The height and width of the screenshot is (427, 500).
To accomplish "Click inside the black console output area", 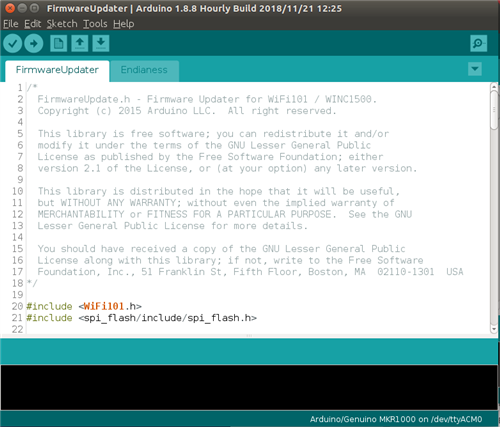I will point(249,387).
